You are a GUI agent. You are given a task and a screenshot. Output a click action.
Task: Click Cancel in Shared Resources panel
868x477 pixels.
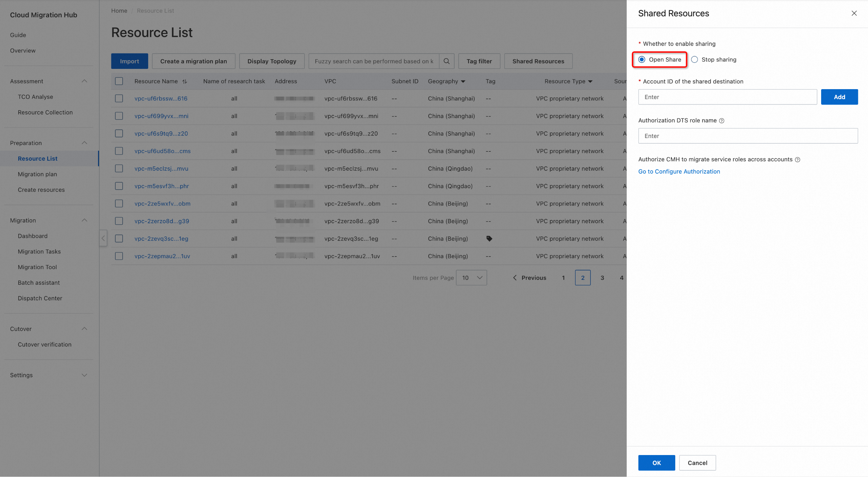(x=698, y=463)
